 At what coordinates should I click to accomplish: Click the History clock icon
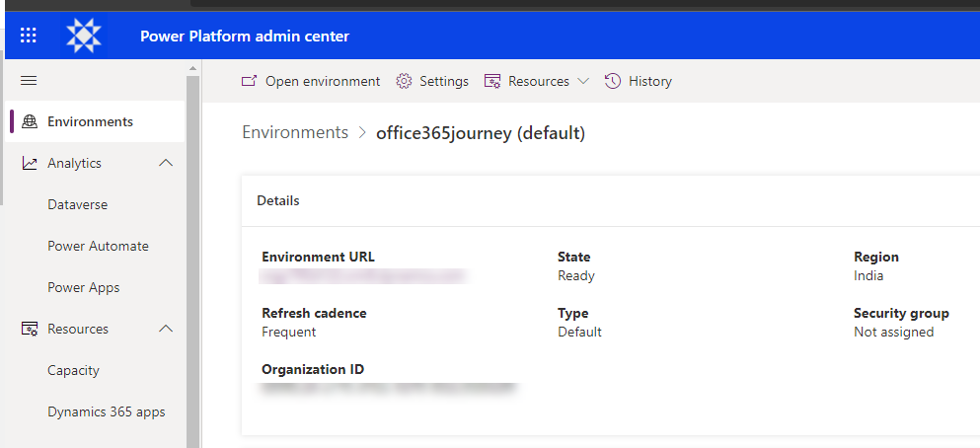point(613,81)
